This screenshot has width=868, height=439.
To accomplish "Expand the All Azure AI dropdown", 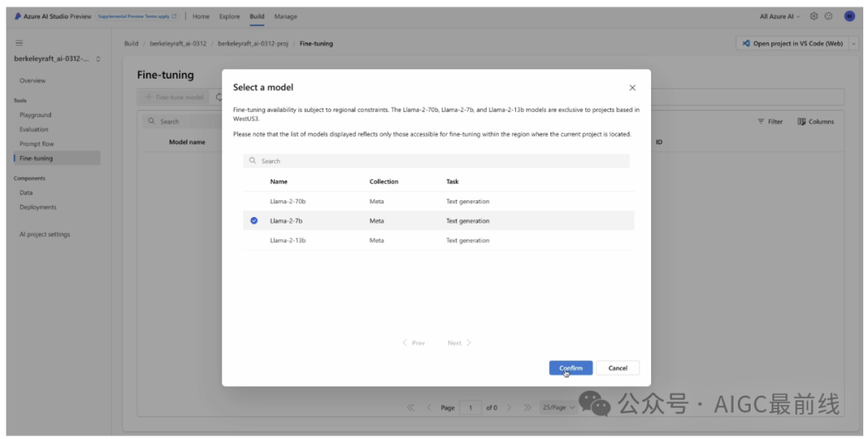I will pos(780,16).
